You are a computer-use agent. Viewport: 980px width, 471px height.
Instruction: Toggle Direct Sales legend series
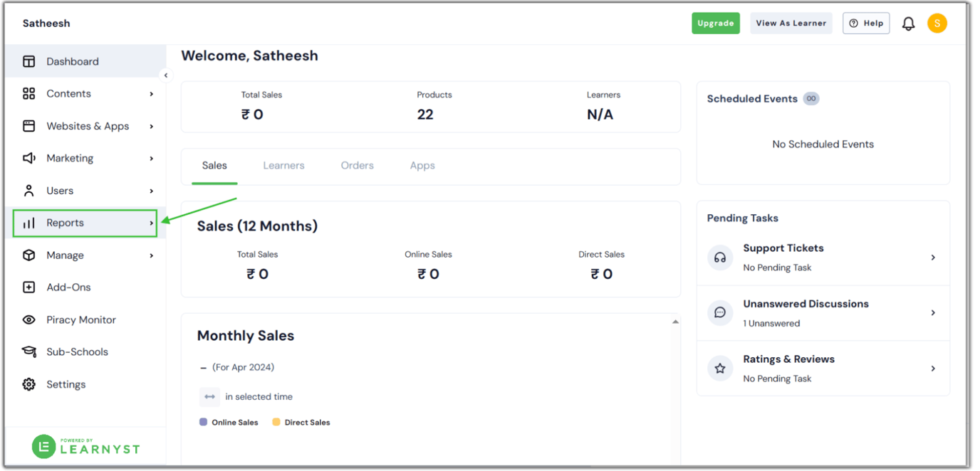[x=301, y=423]
